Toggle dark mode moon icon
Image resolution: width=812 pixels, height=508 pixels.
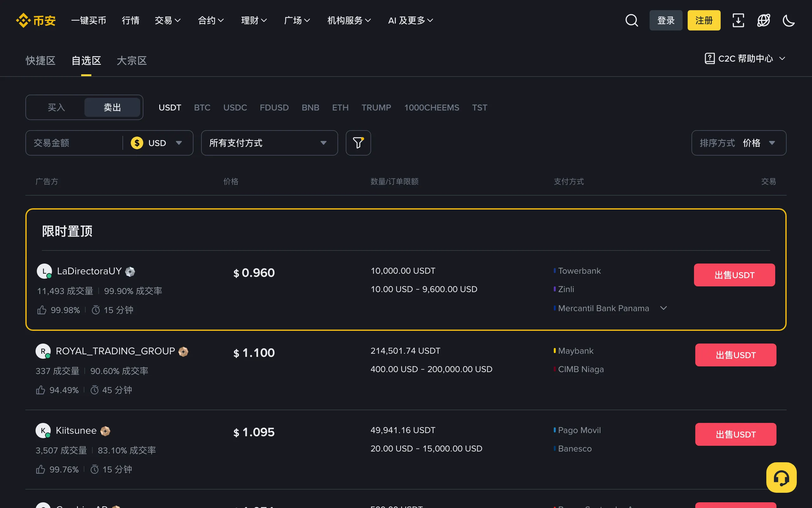tap(789, 21)
